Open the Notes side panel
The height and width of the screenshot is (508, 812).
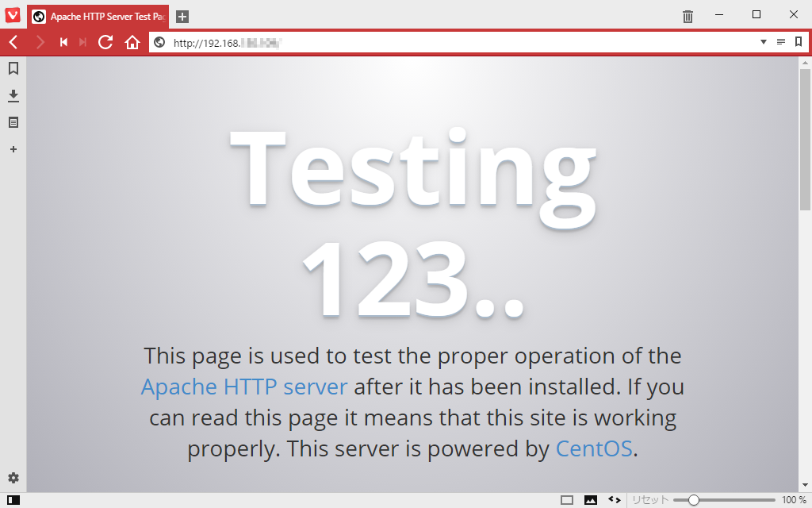point(13,122)
